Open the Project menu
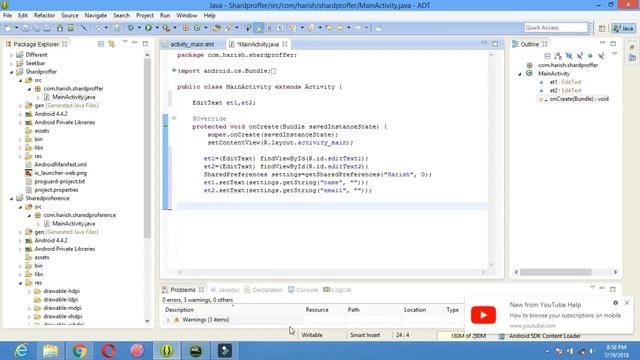The image size is (640, 360). coord(144,16)
